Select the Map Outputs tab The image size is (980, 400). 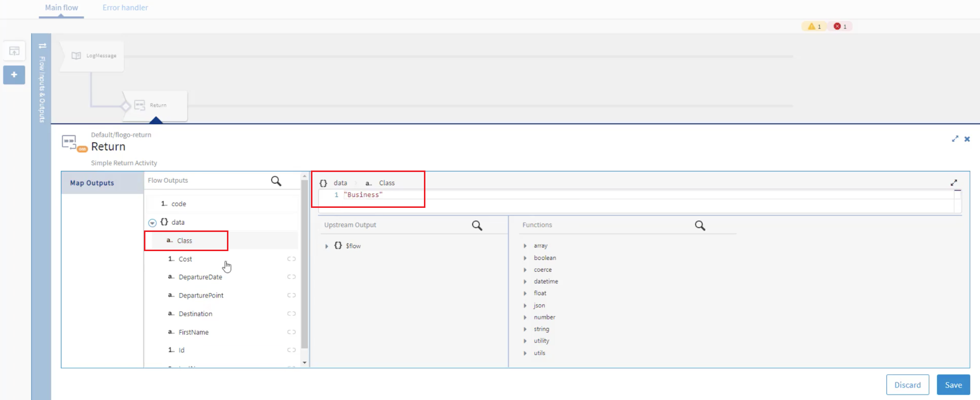(x=103, y=183)
